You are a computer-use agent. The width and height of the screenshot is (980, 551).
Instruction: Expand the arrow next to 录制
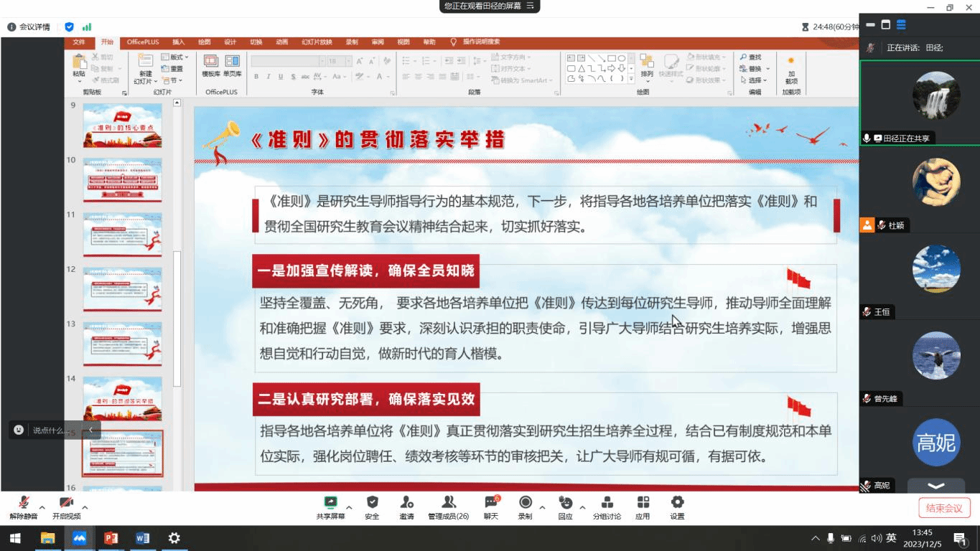coord(542,507)
